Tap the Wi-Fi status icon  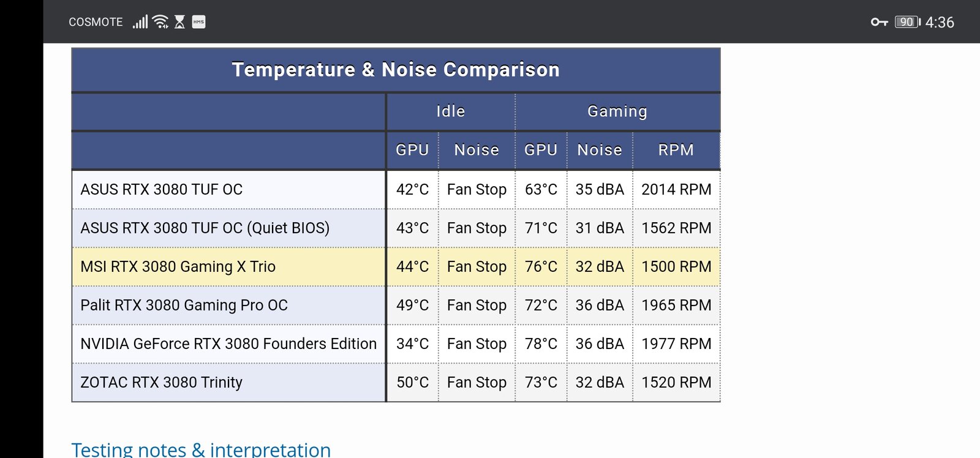pyautogui.click(x=160, y=22)
